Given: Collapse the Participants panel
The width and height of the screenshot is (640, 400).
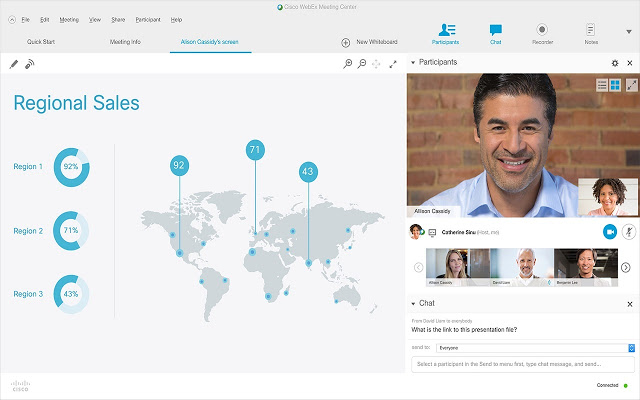Looking at the screenshot, I should coord(413,63).
